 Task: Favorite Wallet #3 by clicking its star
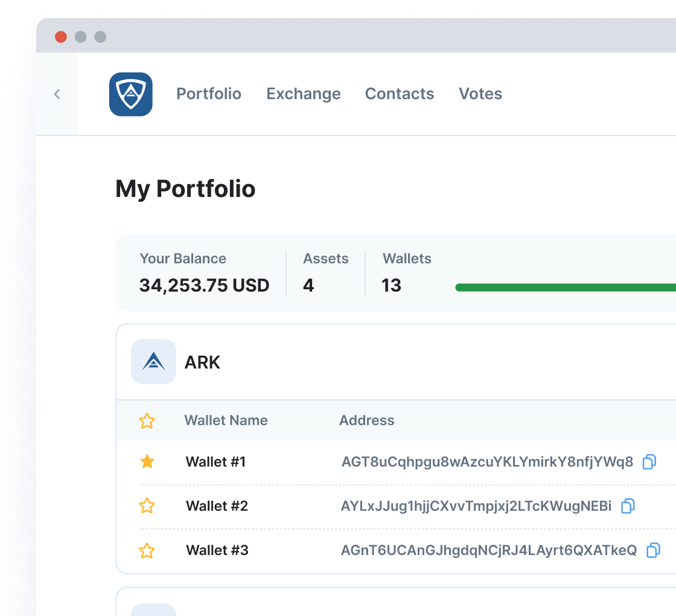coord(147,551)
